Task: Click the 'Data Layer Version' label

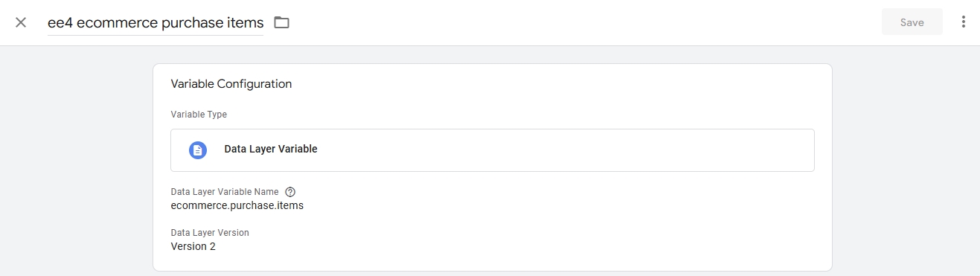Action: [210, 233]
